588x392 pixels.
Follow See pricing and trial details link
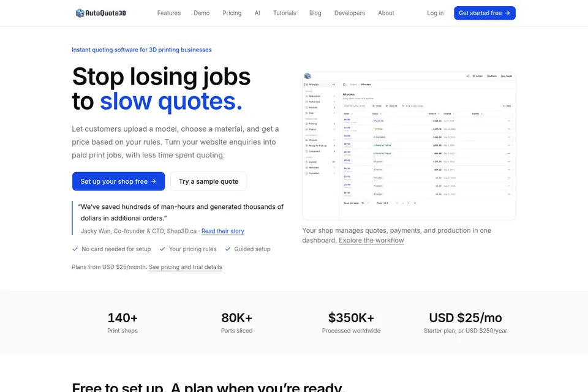(x=185, y=267)
